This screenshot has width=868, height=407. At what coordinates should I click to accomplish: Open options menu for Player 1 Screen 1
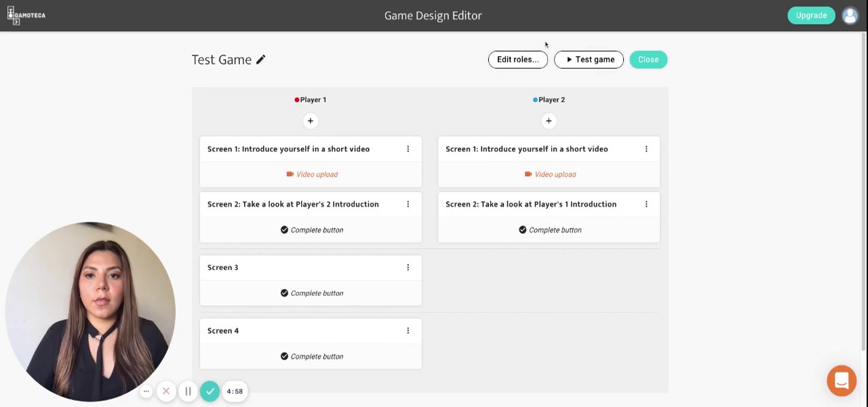[408, 149]
